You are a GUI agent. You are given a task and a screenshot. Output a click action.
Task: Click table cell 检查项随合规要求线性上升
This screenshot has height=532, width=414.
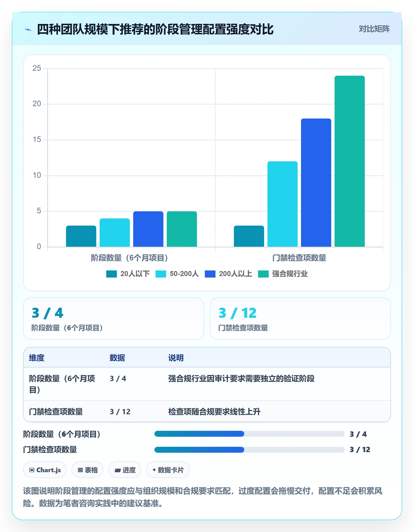click(214, 412)
